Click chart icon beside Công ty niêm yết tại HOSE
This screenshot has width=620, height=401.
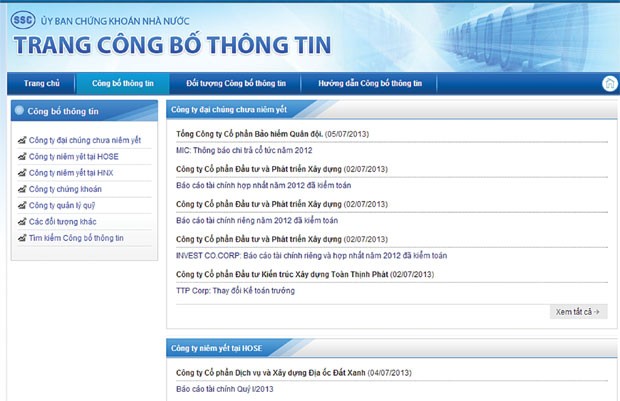(22, 157)
